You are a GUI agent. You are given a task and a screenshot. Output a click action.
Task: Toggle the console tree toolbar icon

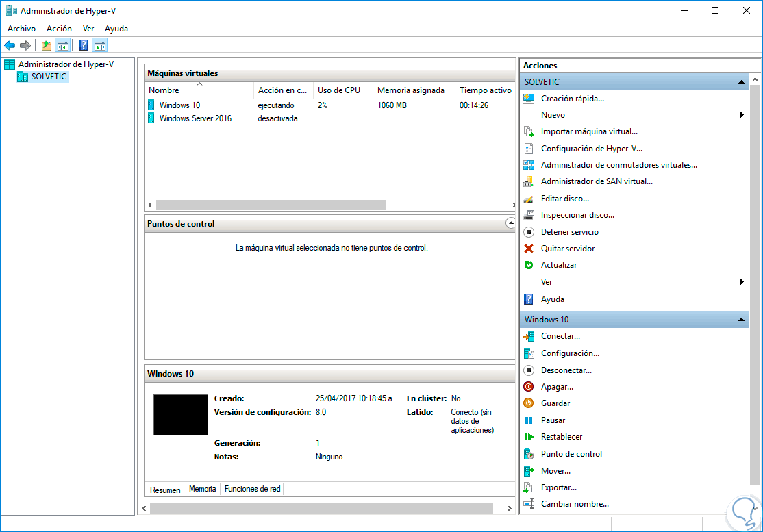coord(63,46)
